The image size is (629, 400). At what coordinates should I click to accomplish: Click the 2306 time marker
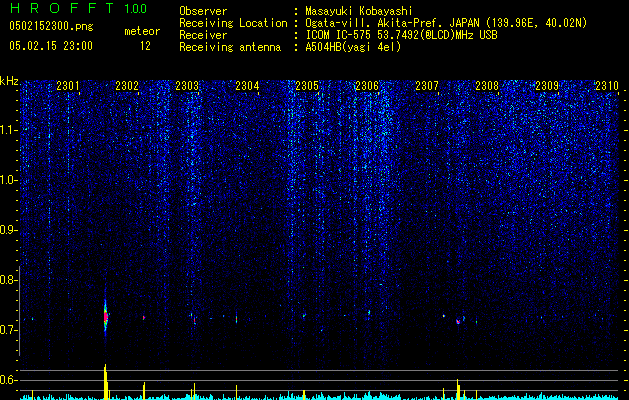pyautogui.click(x=367, y=85)
